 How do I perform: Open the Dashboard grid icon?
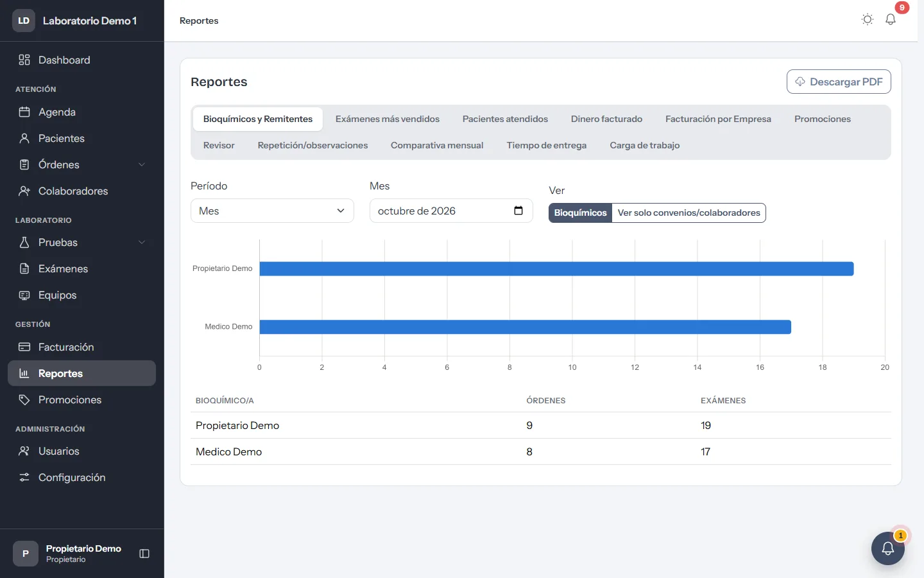click(24, 60)
